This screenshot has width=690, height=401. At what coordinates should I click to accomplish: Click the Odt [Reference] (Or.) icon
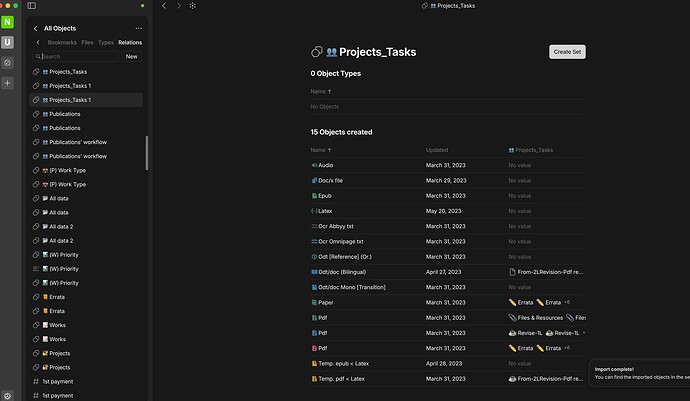pyautogui.click(x=314, y=257)
